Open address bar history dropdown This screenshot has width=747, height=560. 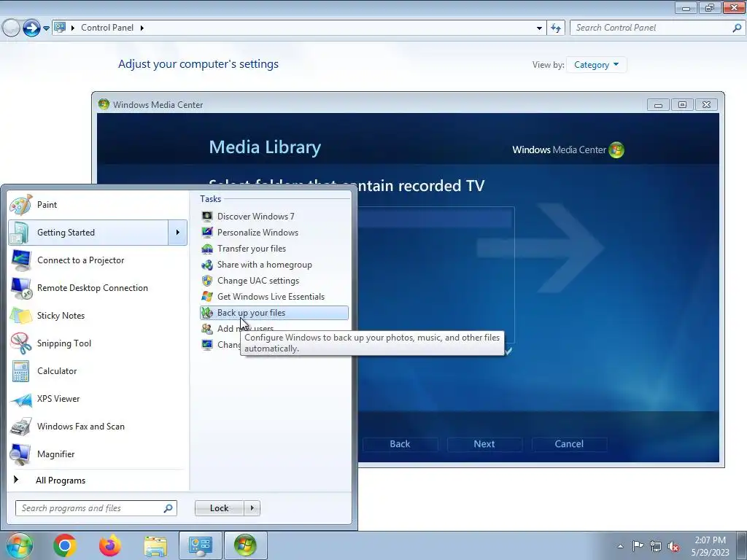click(539, 28)
